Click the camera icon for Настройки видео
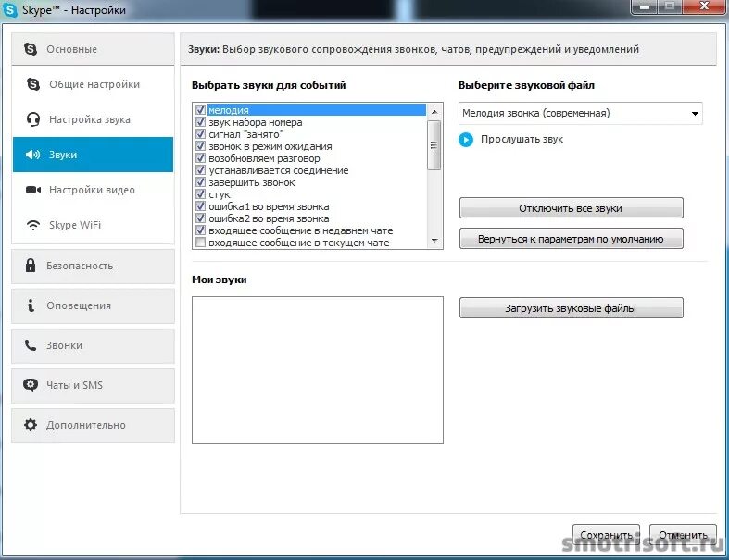This screenshot has height=560, width=729. pos(33,190)
